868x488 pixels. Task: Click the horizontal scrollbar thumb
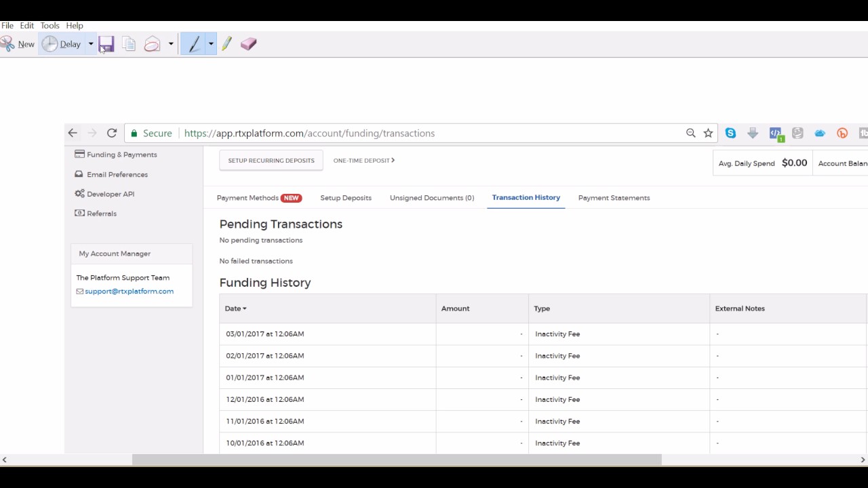pyautogui.click(x=397, y=460)
